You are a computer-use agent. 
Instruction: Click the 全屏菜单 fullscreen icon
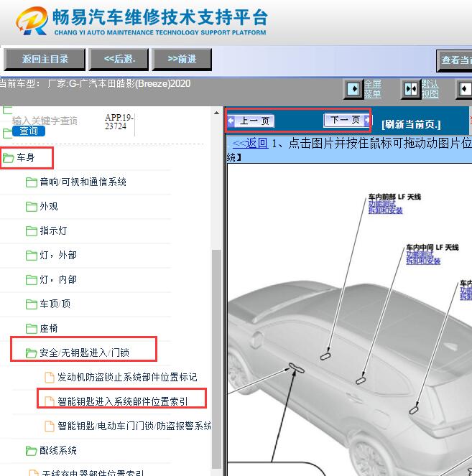pos(353,89)
